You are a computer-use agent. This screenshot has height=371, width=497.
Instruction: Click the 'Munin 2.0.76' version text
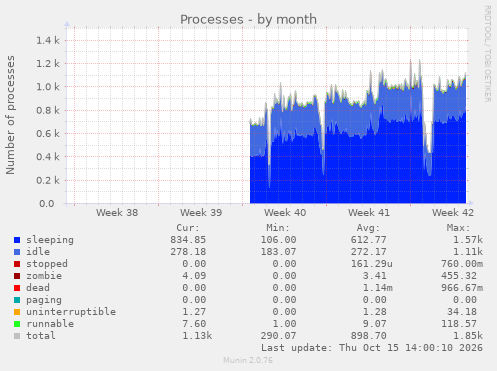pyautogui.click(x=248, y=360)
